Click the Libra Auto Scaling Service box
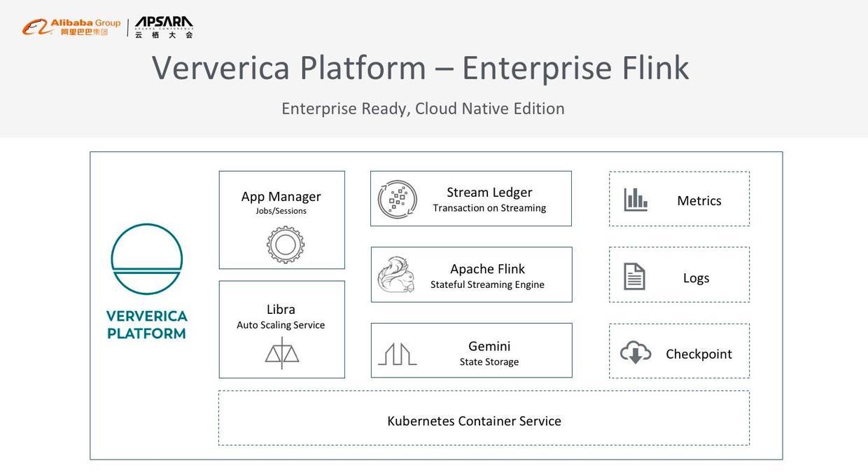The height and width of the screenshot is (475, 868). (281, 328)
